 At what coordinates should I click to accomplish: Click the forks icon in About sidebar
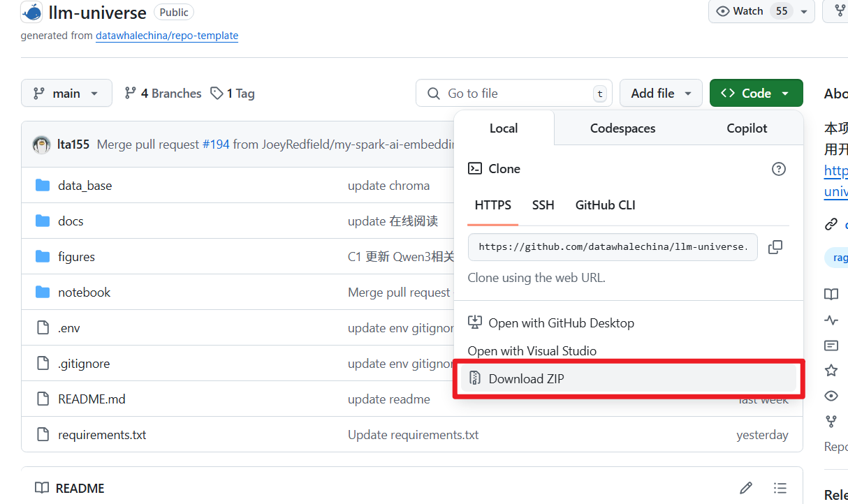831,421
